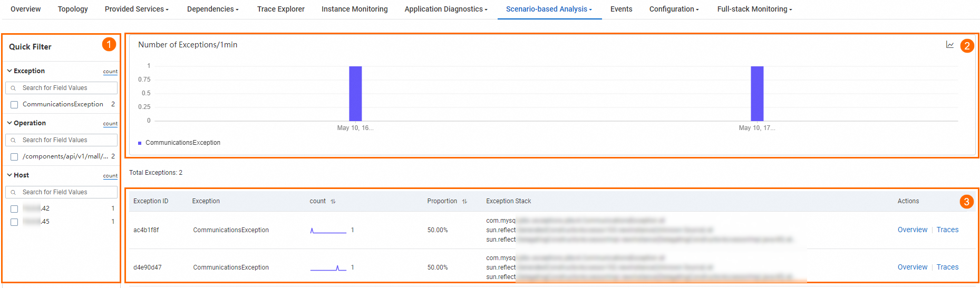
Task: Open Traces link for exception d4e90d47
Action: pos(947,267)
